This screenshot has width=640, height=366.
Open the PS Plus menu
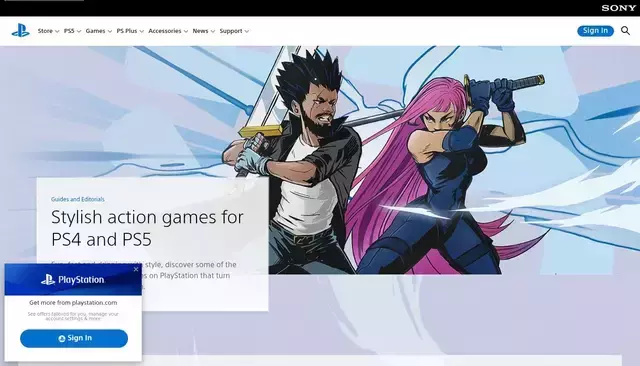pos(130,31)
